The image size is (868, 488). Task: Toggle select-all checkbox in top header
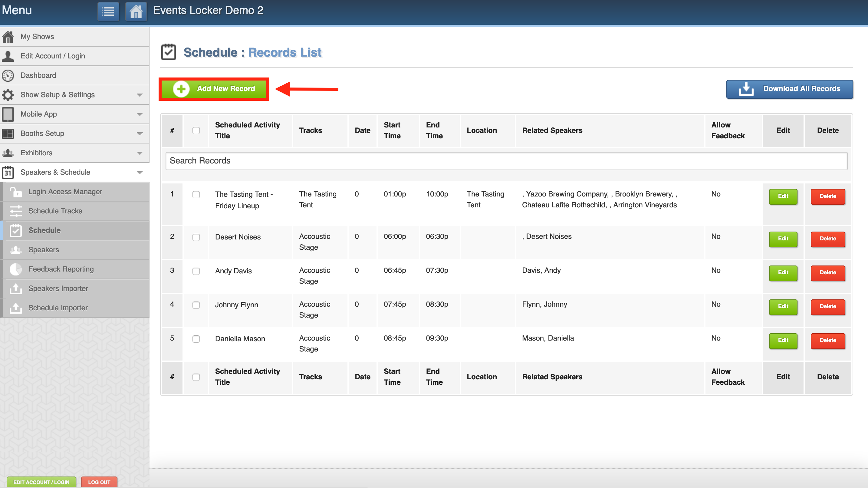196,130
